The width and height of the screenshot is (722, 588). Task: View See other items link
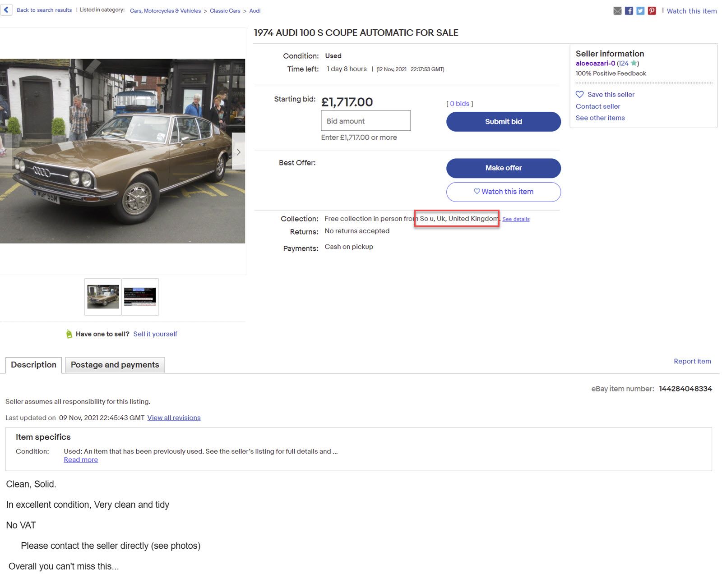[x=600, y=118]
